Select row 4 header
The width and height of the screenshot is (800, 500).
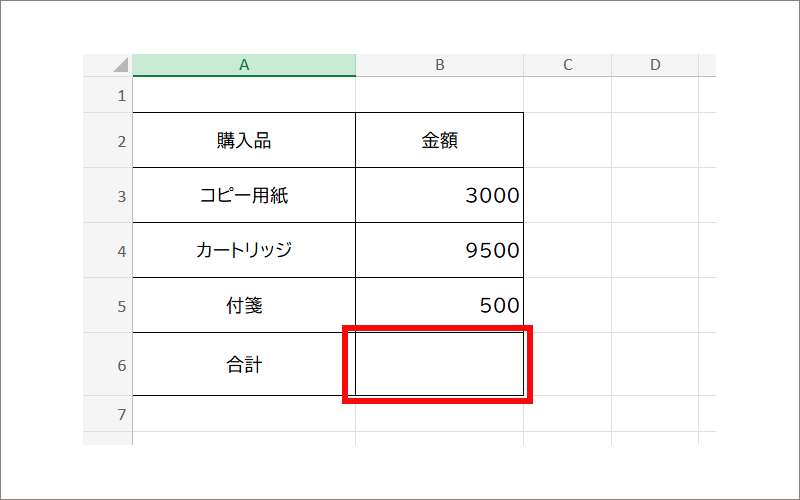click(121, 251)
